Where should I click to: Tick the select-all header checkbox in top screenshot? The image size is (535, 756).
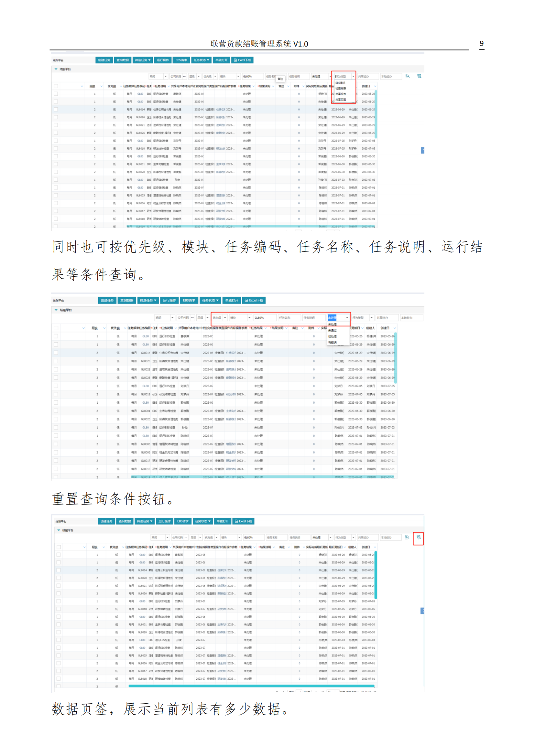coord(56,86)
